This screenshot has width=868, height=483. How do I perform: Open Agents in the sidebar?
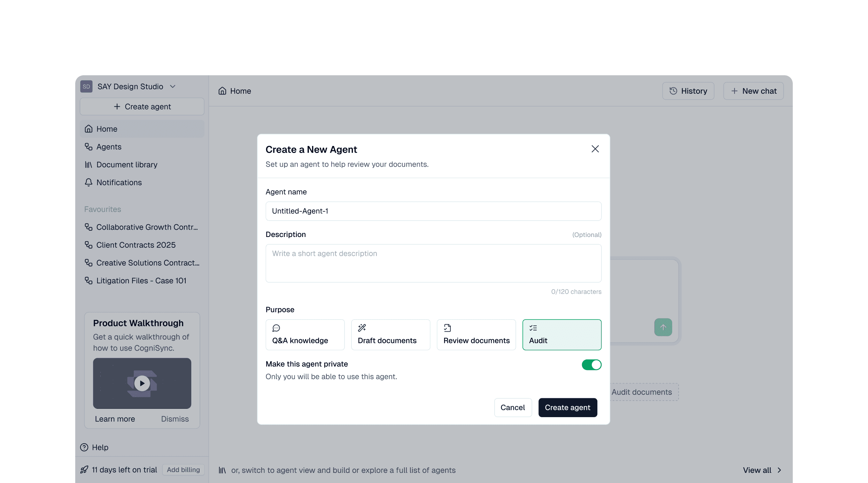click(x=109, y=147)
